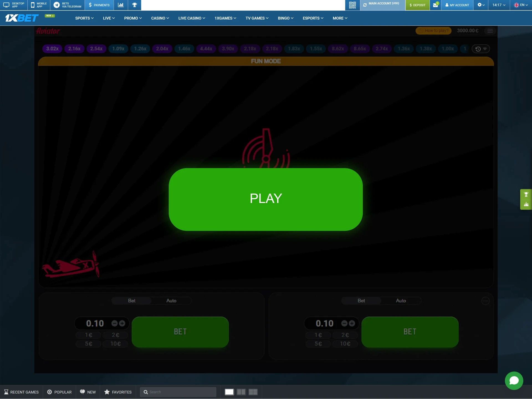Adjust the bet amount stepper to increase
The width and height of the screenshot is (532, 399).
coord(123,323)
